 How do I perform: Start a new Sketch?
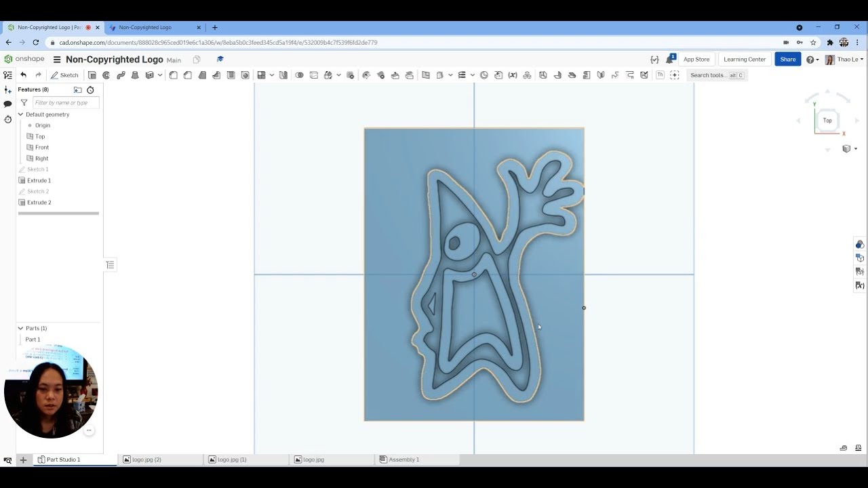(65, 75)
